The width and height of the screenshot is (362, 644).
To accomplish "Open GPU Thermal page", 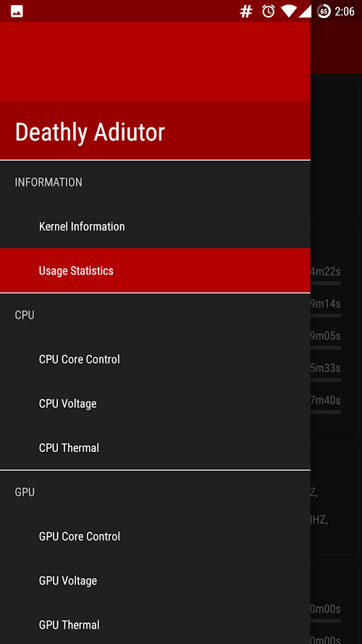I will 155,624.
